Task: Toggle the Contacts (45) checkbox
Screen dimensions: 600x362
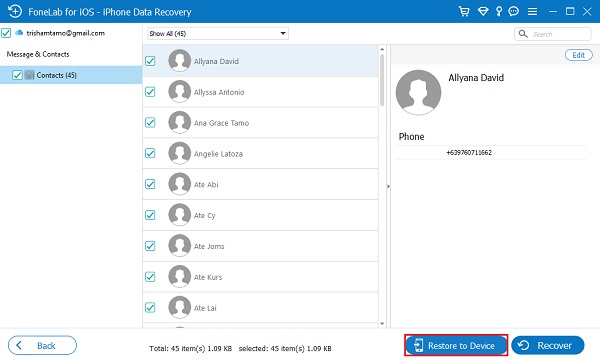Action: [x=17, y=75]
